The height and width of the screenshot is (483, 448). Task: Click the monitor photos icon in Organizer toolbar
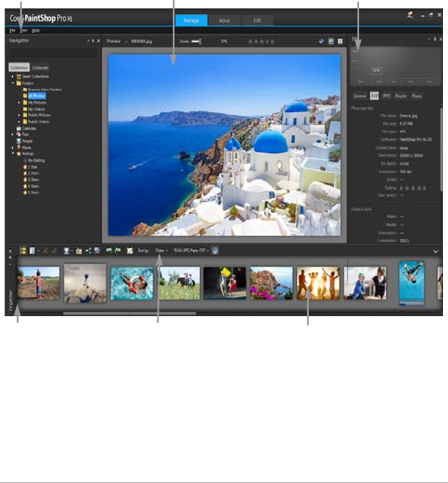[97, 251]
